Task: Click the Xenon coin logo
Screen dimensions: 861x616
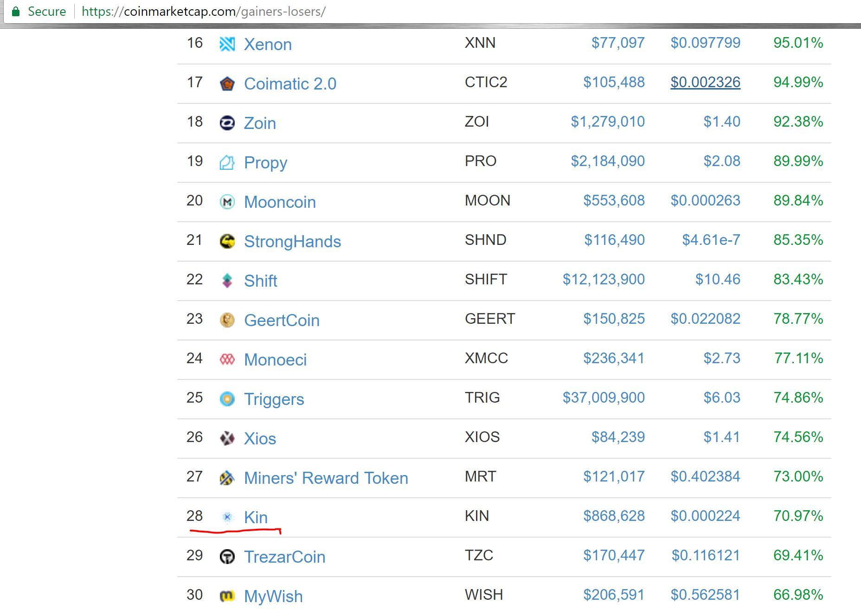Action: (227, 43)
